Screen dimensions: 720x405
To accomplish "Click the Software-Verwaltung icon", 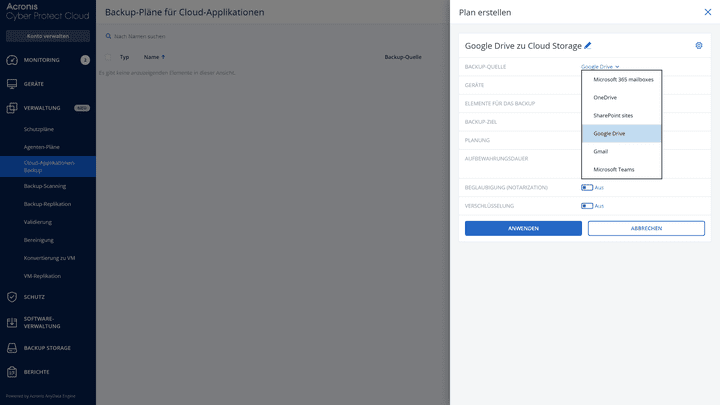I will [x=12, y=322].
